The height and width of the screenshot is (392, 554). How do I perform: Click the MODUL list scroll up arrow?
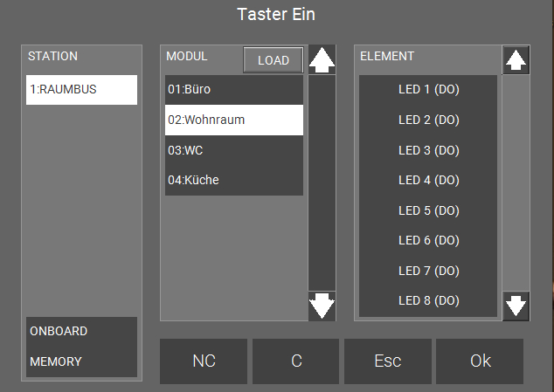click(322, 60)
